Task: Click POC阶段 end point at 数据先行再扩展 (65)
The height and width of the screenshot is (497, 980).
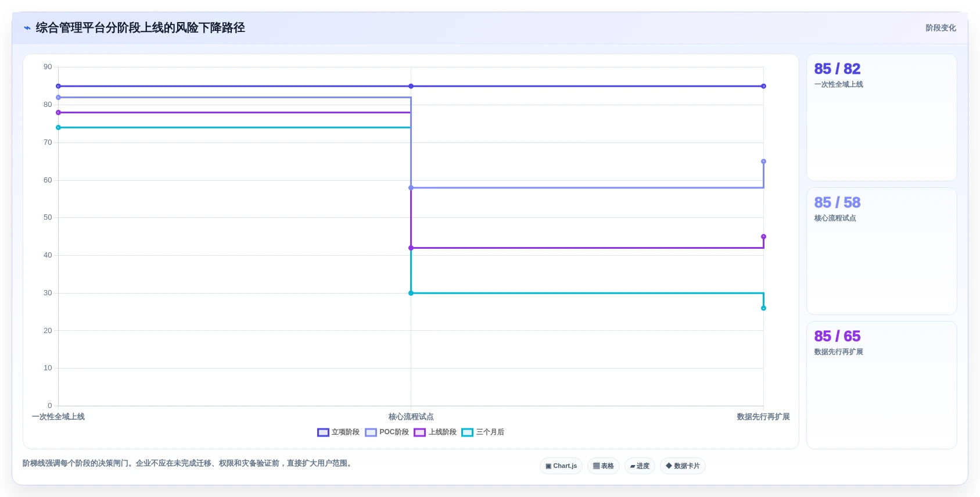Action: (x=763, y=162)
